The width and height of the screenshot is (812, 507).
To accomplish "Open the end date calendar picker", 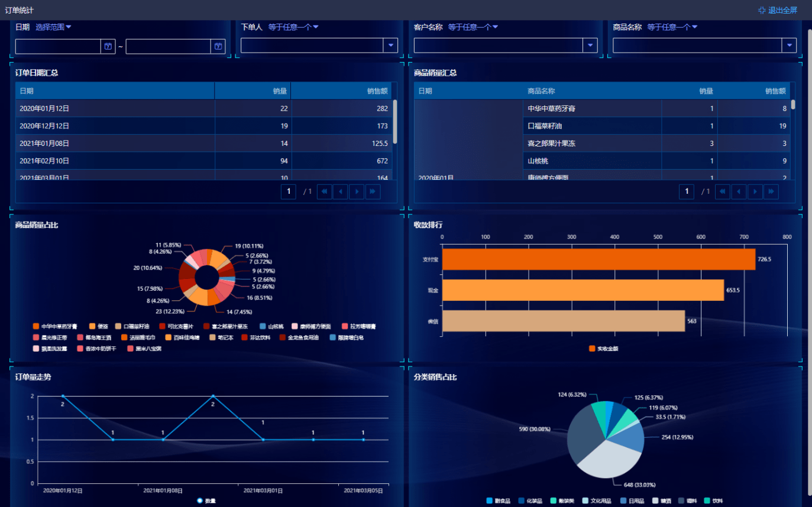I will (218, 46).
